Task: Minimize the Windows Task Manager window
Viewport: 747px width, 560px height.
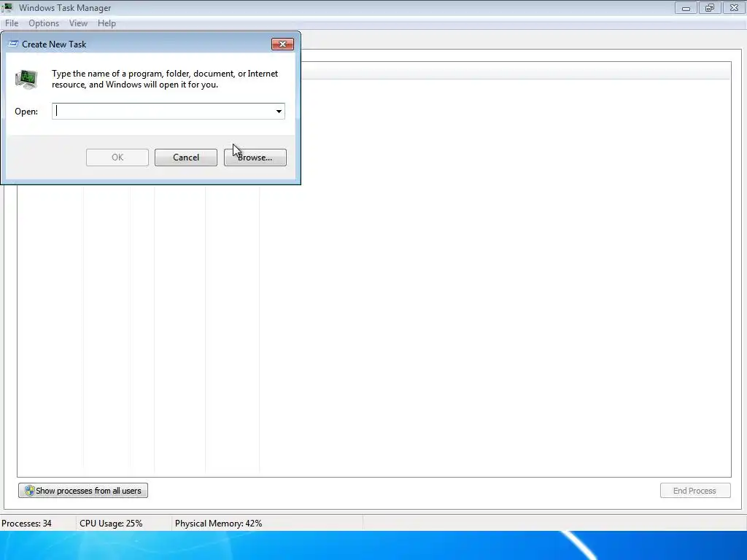Action: point(686,7)
